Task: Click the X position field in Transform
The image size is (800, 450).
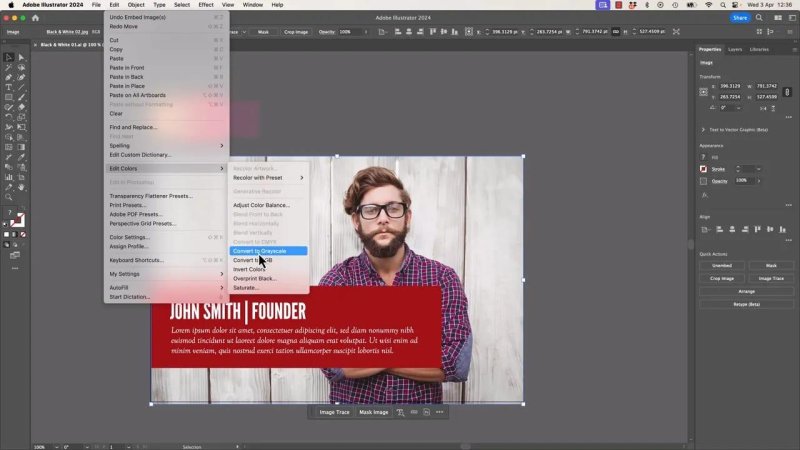Action: tap(730, 86)
